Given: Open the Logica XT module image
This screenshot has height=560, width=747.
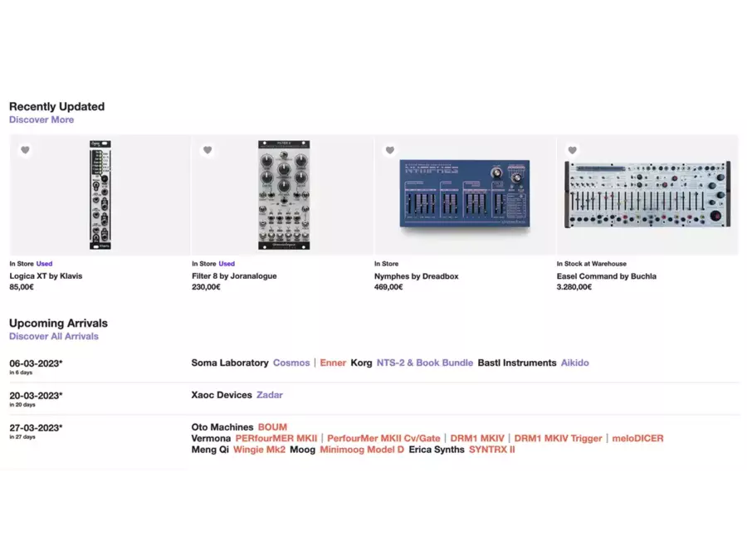Looking at the screenshot, I should (x=100, y=195).
